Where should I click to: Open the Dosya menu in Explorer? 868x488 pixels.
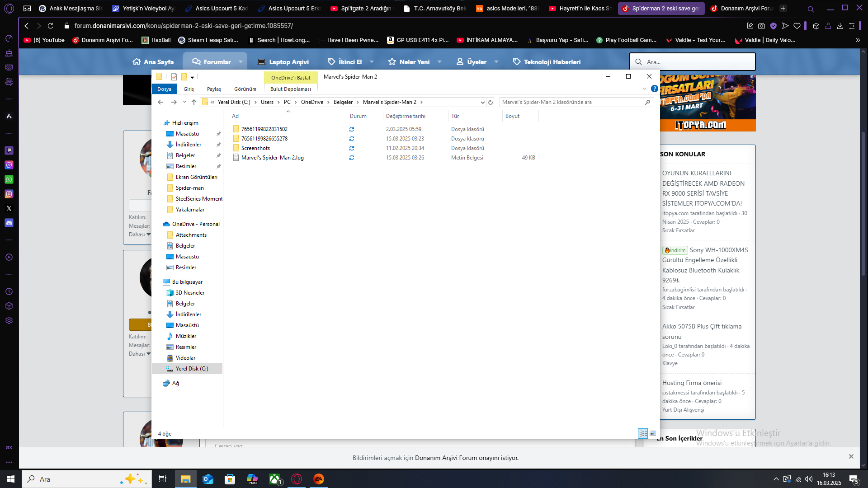pyautogui.click(x=164, y=89)
